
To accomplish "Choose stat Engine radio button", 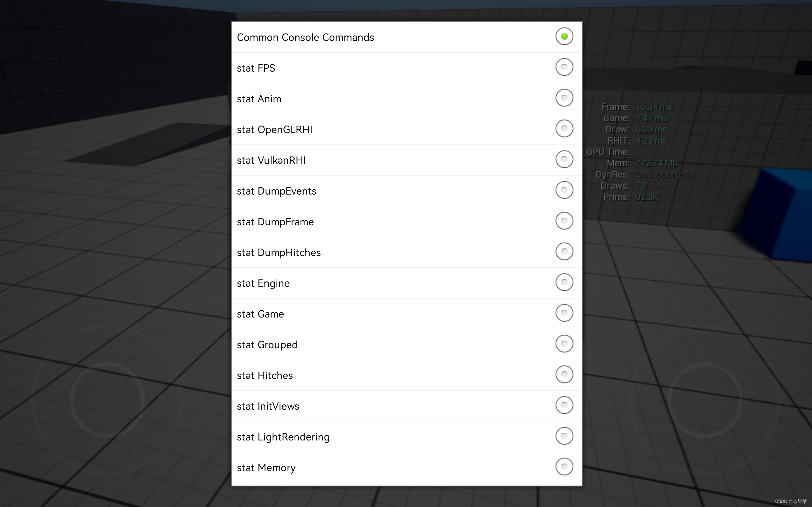I will coord(564,282).
